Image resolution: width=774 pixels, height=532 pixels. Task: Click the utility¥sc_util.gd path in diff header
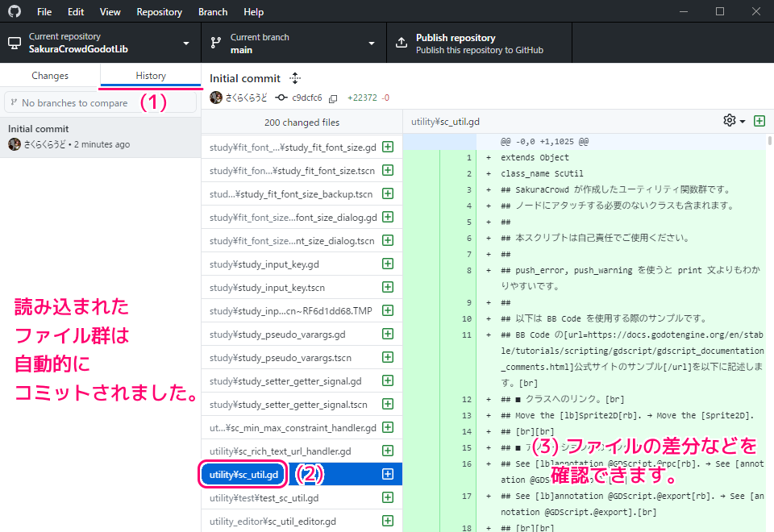point(445,122)
